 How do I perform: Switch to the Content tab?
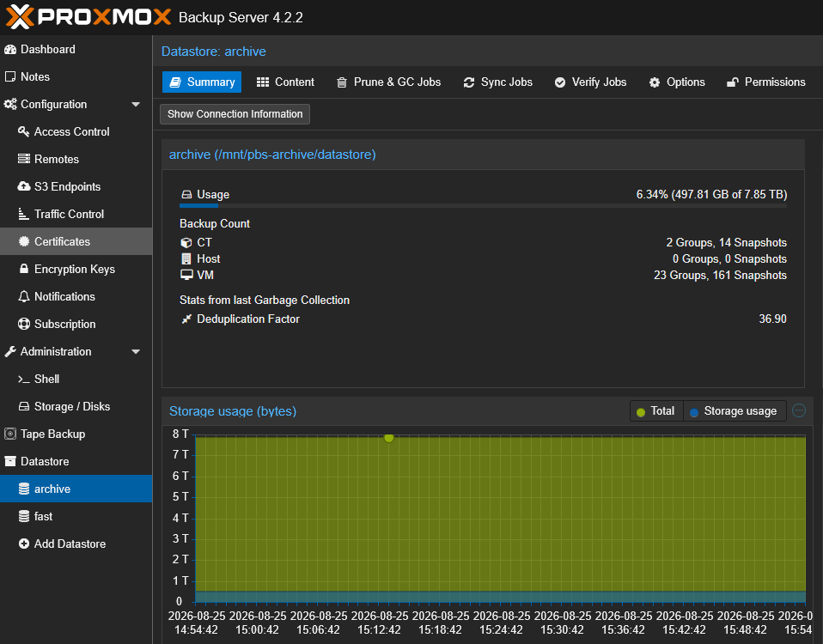click(285, 82)
